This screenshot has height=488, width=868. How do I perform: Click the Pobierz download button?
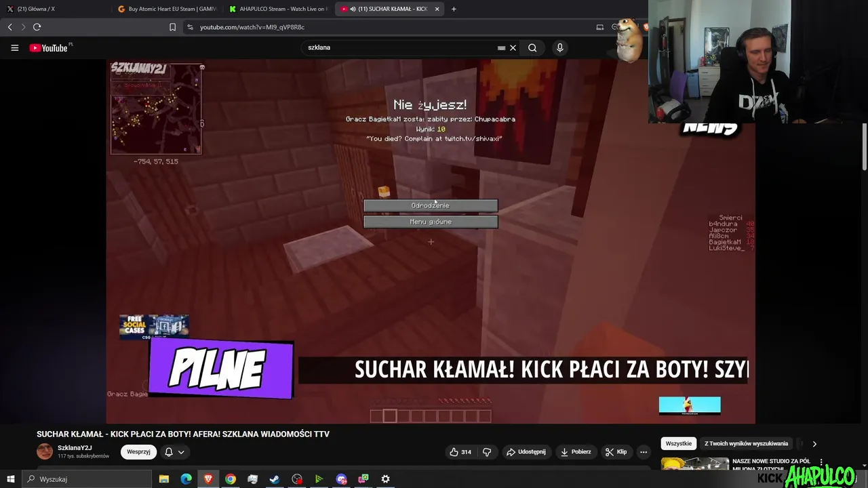click(x=576, y=452)
